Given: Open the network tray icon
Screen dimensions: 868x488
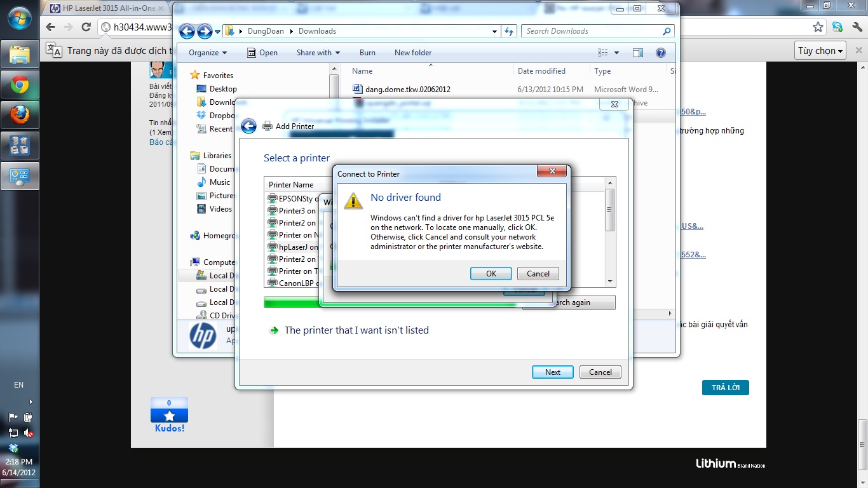Looking at the screenshot, I should click(x=13, y=433).
